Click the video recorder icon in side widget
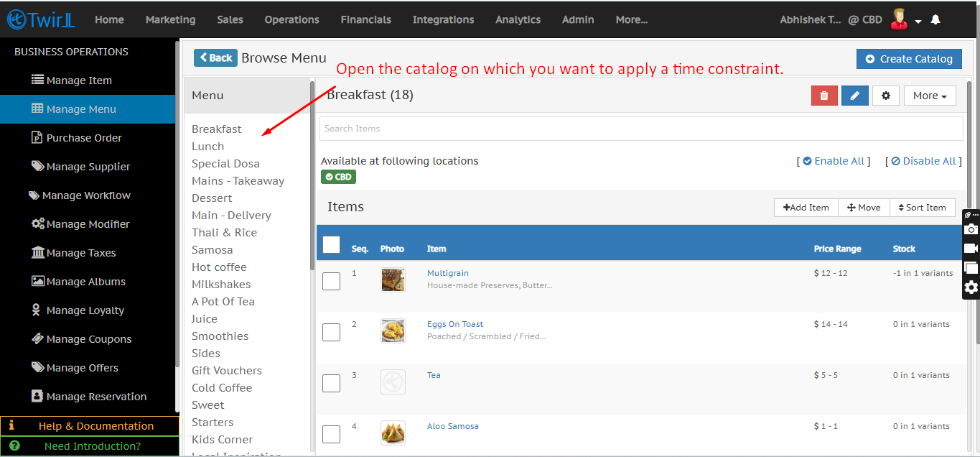The image size is (980, 457). pos(971,249)
